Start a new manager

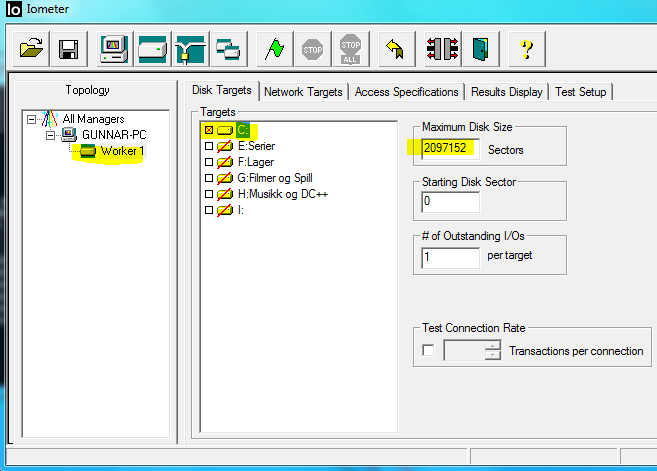click(x=114, y=49)
